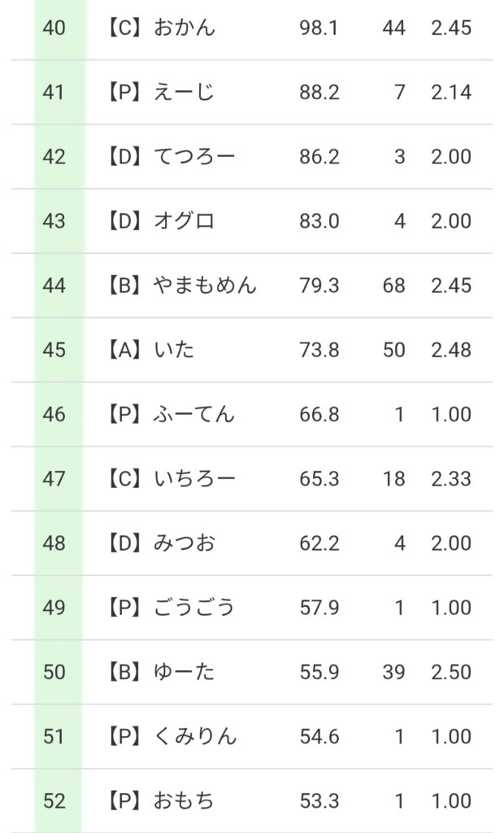Click the game count 68
Viewport: 504px width, 833px height.
[393, 286]
